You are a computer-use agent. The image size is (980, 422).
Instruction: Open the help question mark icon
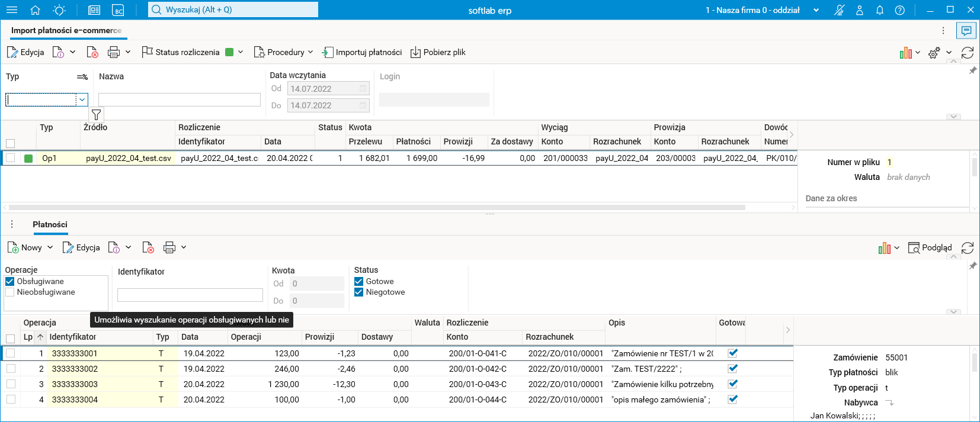pyautogui.click(x=899, y=10)
